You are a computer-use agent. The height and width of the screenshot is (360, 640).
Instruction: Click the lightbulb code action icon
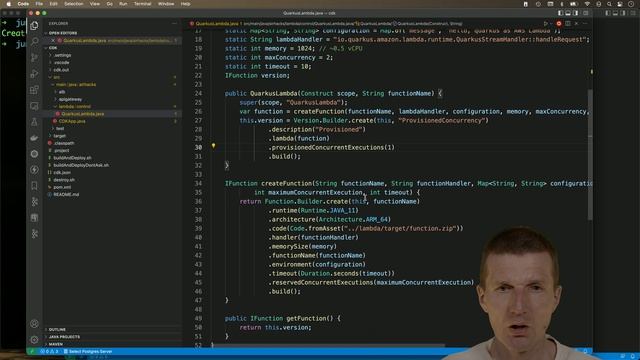213,146
